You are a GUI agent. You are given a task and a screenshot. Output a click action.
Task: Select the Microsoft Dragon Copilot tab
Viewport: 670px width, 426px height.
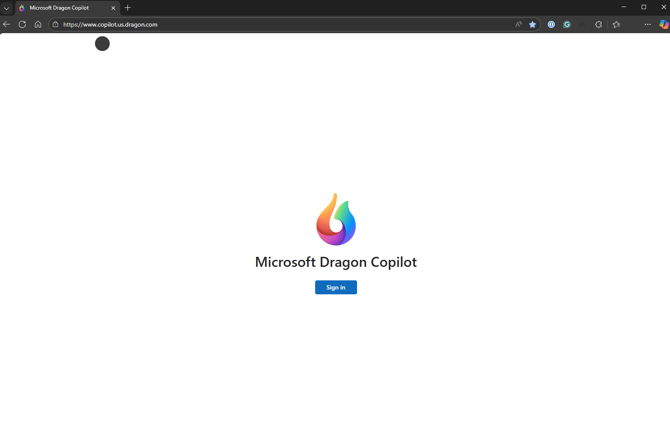click(62, 8)
